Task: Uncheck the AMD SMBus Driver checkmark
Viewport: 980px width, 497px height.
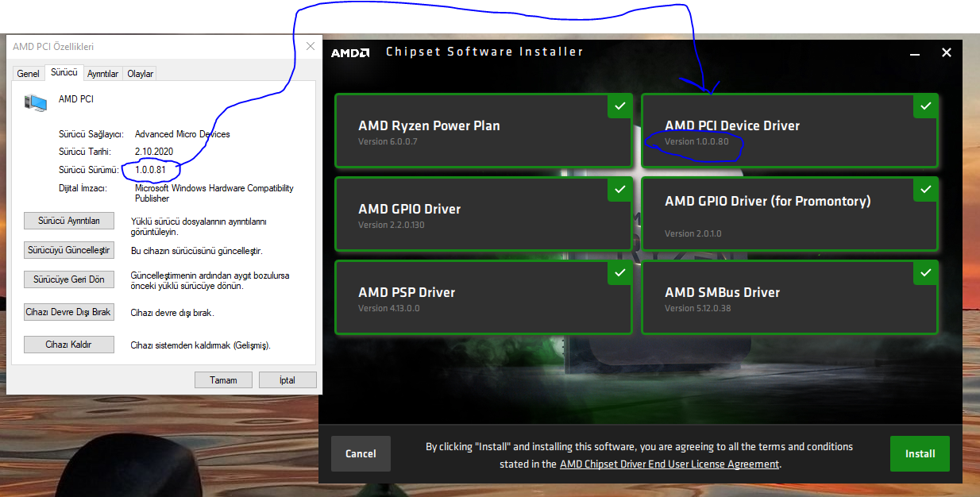Action: [x=925, y=273]
